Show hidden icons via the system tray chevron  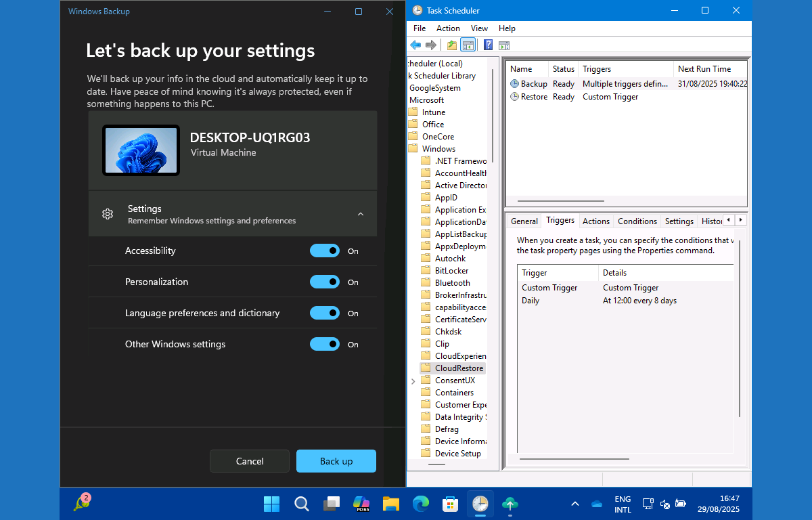(x=575, y=504)
